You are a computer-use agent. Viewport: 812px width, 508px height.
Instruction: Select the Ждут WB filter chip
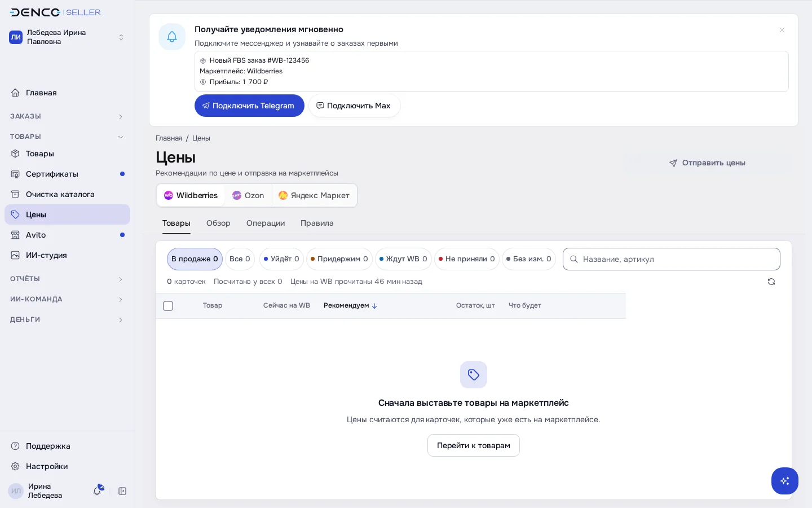pos(403,259)
